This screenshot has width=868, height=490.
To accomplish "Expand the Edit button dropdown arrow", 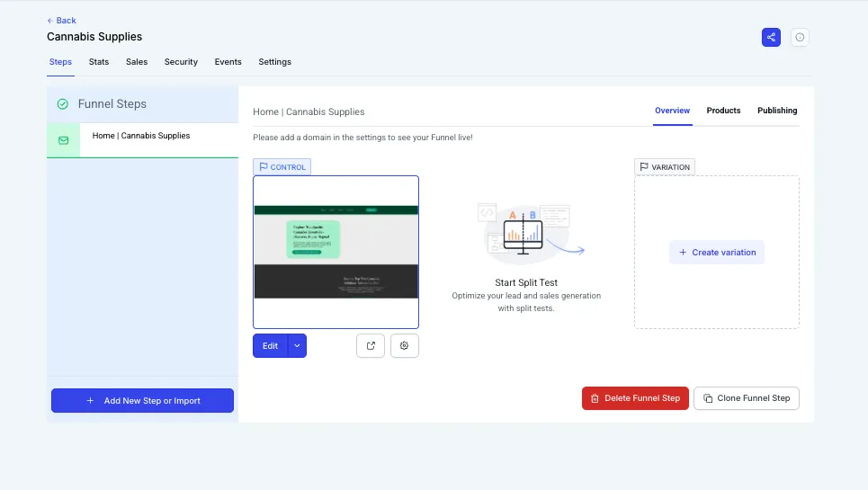I will (x=297, y=345).
